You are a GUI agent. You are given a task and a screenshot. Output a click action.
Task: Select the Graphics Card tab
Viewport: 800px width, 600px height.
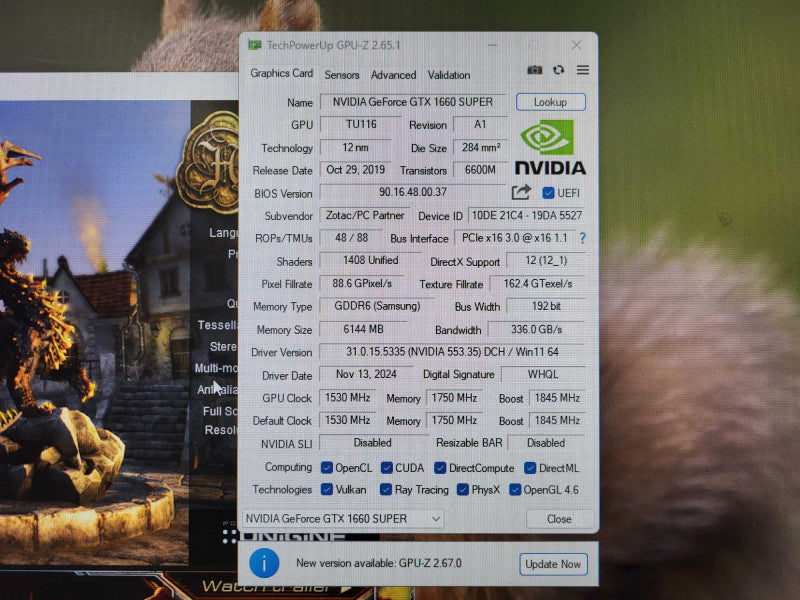click(x=282, y=73)
